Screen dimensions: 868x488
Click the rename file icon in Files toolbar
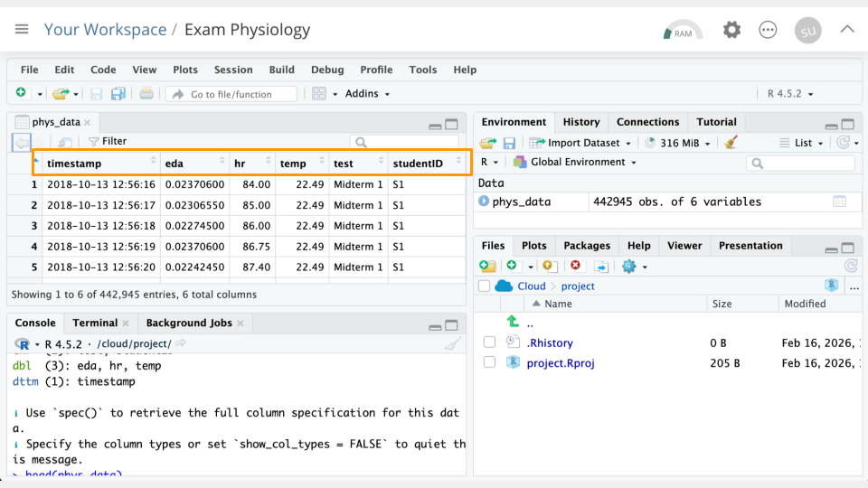(601, 266)
